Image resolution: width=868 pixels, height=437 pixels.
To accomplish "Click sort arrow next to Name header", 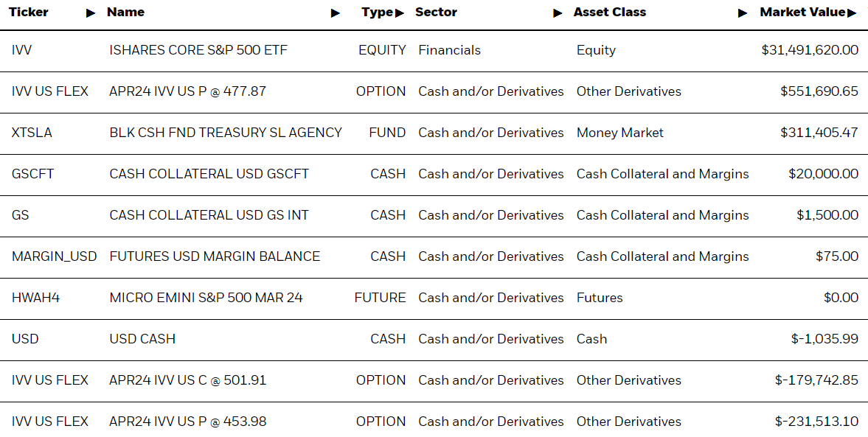I will [336, 13].
